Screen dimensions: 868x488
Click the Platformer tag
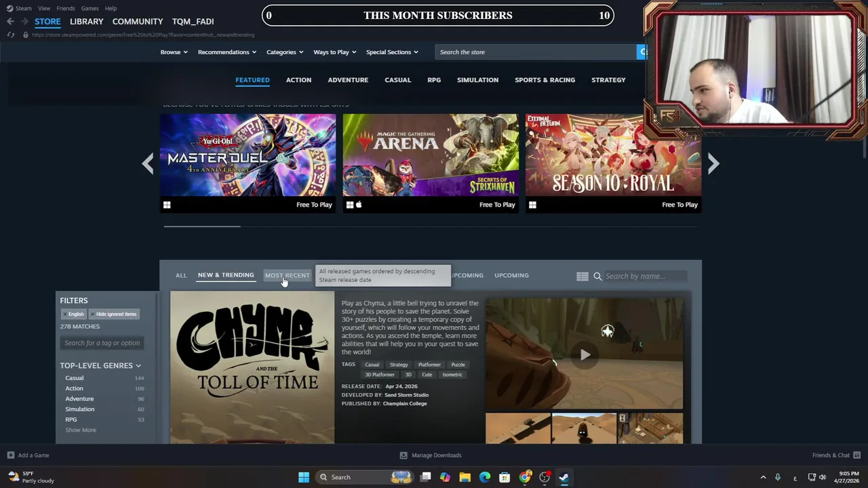pos(429,365)
